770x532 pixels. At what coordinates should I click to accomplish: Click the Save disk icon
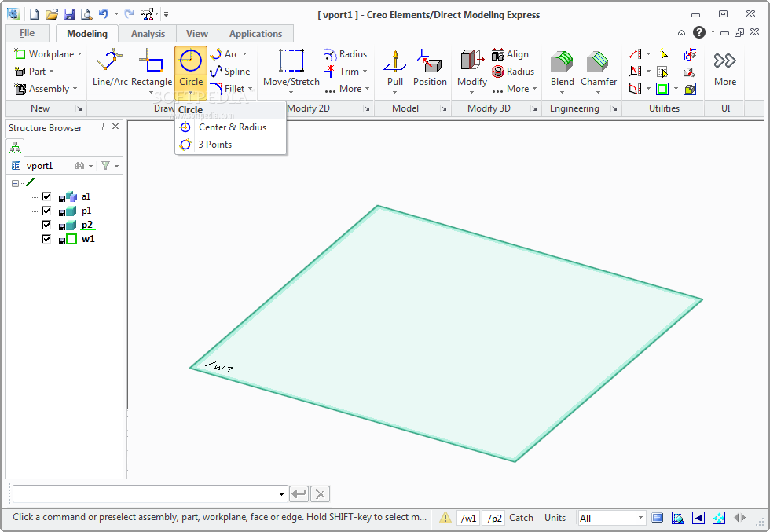pos(69,14)
